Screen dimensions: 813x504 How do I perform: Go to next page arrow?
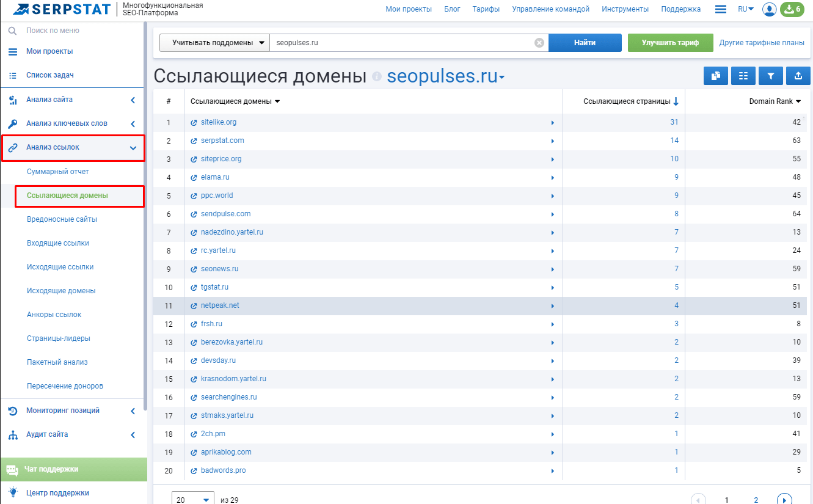(784, 500)
